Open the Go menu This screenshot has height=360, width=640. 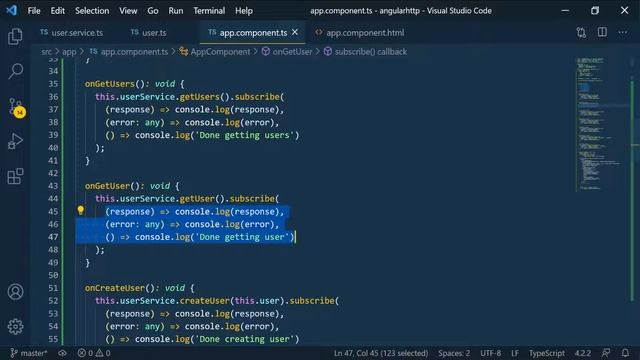click(153, 11)
